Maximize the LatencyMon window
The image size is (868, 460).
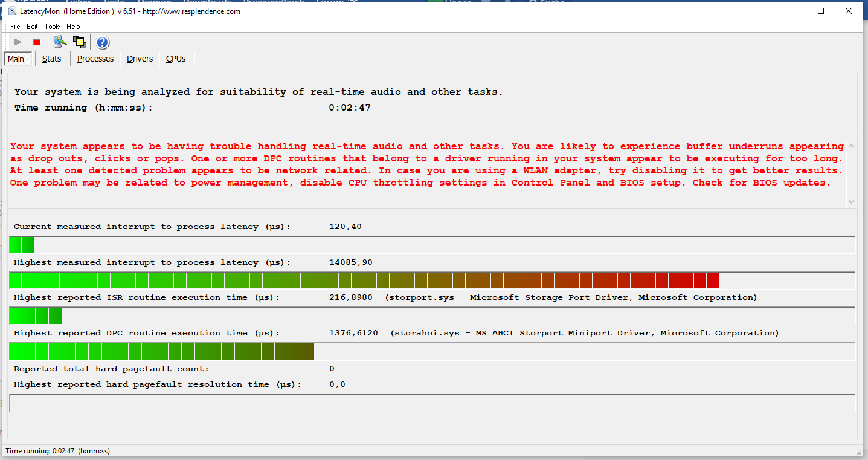(821, 11)
